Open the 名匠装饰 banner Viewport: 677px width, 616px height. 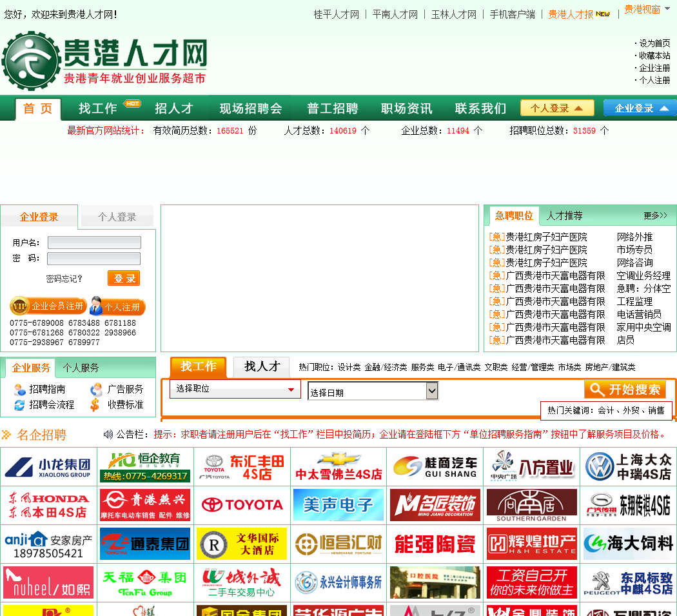(435, 505)
